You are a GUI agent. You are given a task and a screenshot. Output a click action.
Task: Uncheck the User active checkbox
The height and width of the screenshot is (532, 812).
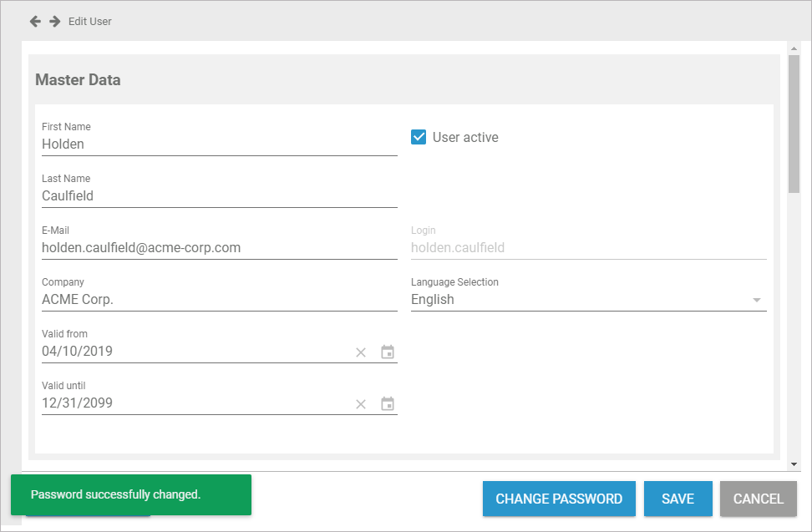click(x=419, y=137)
